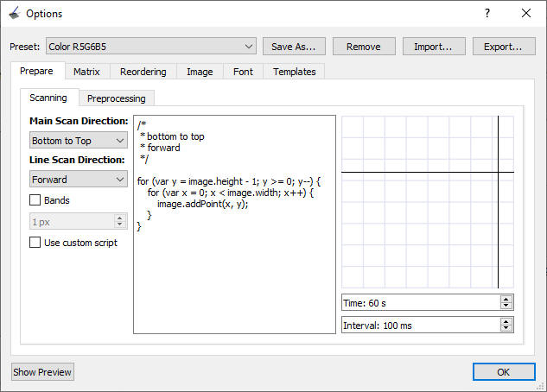Click inside the scan script code area
Screen dimensions: 547x392
click(233, 276)
